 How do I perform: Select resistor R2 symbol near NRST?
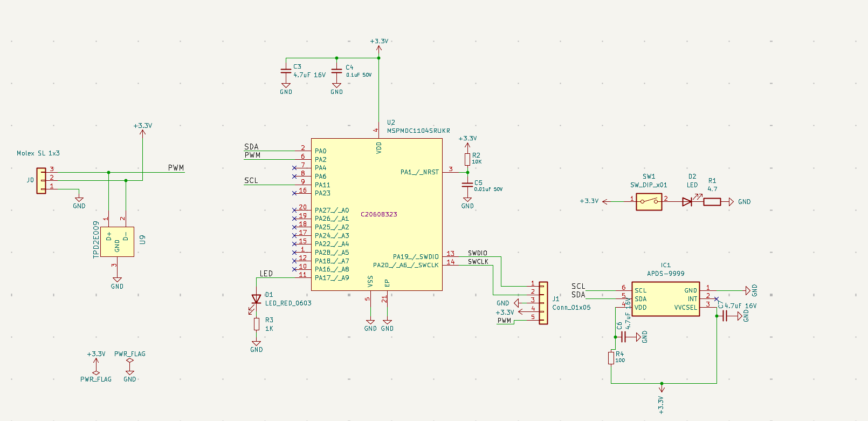[467, 159]
